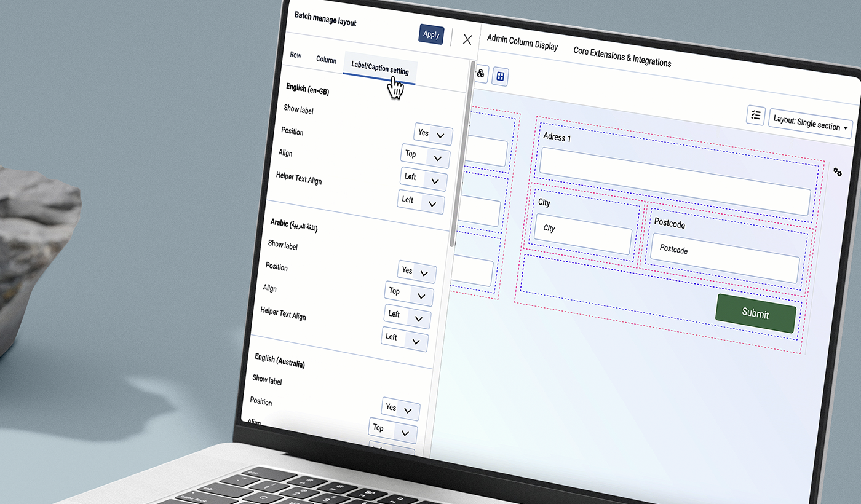
Task: Select the Label/Caption setting tab
Action: pyautogui.click(x=379, y=68)
